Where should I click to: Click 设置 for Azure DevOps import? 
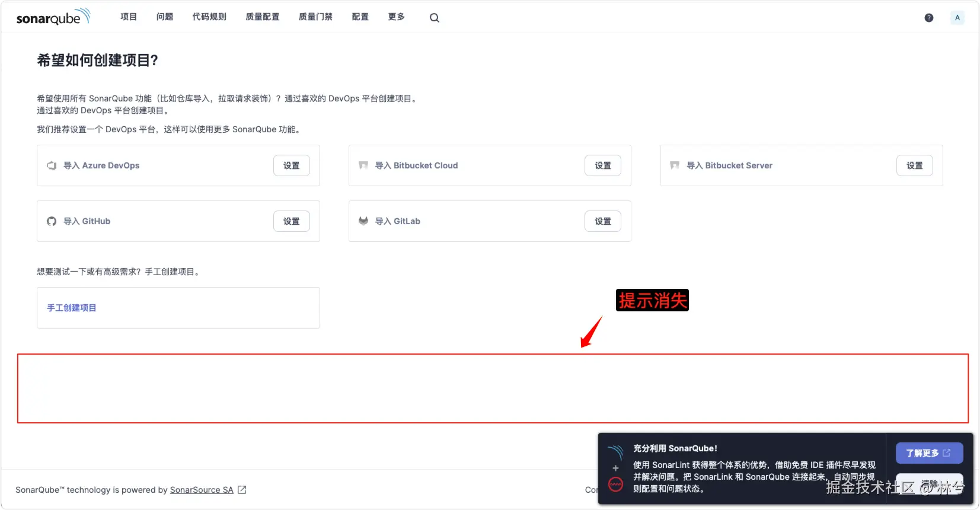(x=292, y=165)
